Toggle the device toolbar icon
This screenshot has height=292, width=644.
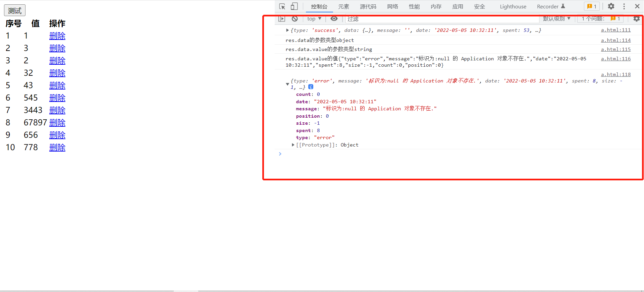294,6
